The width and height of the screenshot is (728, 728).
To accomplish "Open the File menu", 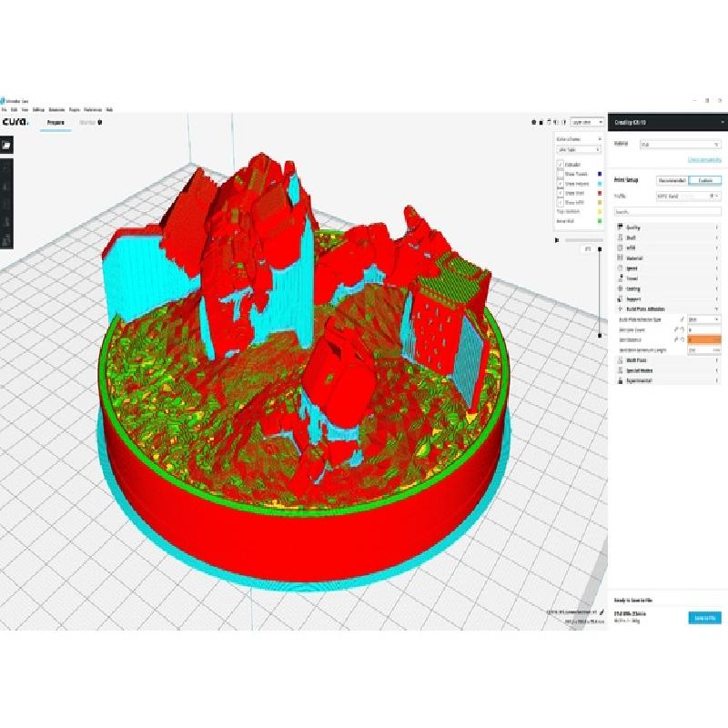I will (4, 109).
